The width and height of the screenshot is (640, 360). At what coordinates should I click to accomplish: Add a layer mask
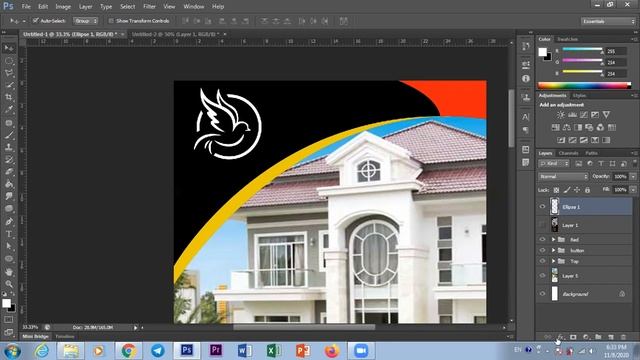pos(573,337)
